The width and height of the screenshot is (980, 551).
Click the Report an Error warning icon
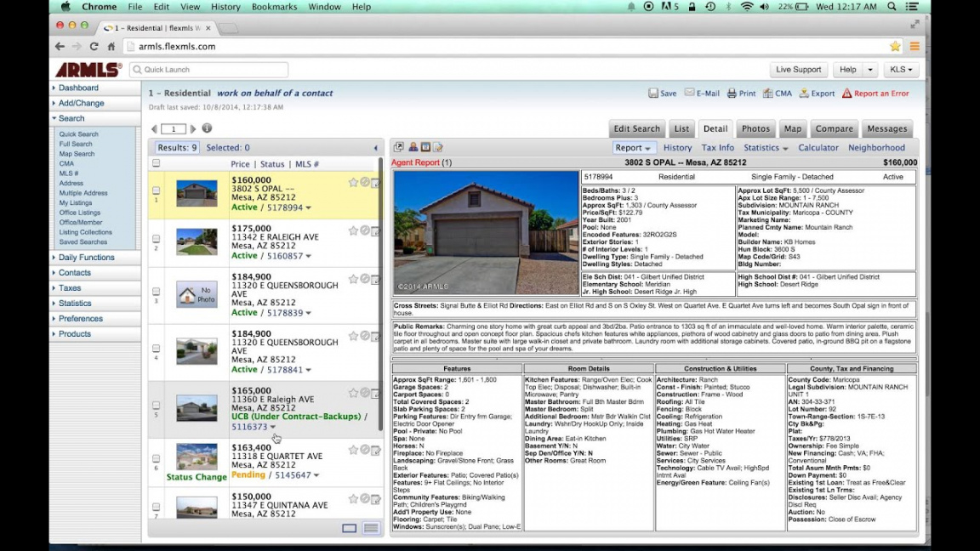click(846, 94)
